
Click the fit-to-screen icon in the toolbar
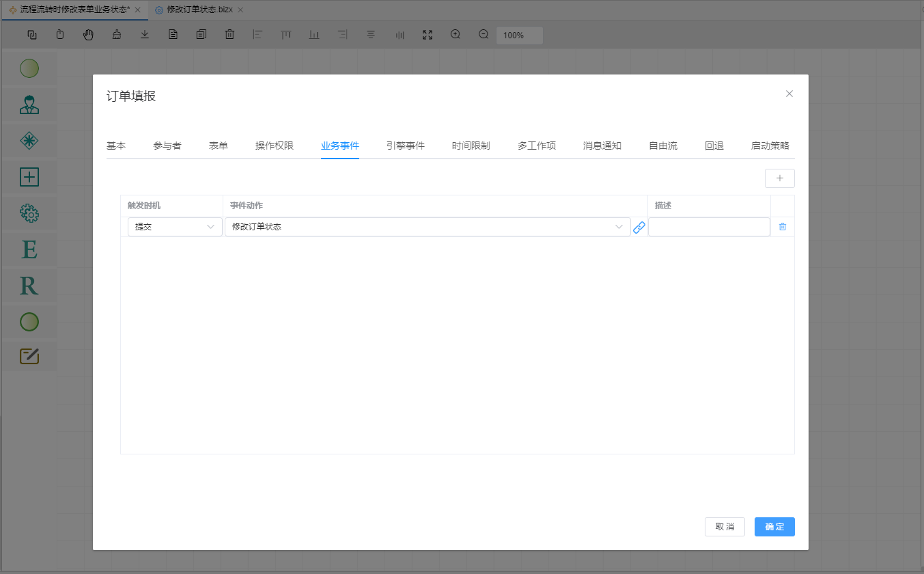tap(428, 35)
